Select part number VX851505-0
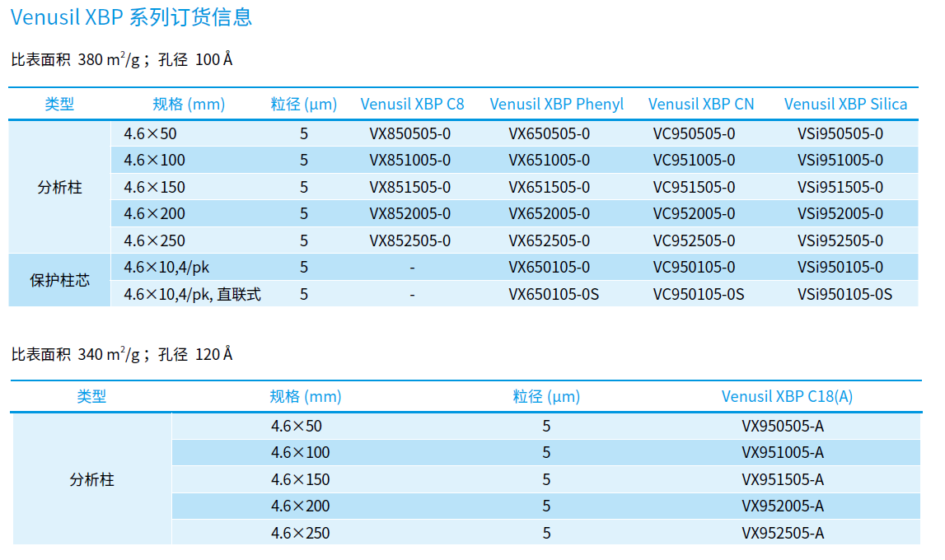The image size is (945, 560). coord(409,187)
